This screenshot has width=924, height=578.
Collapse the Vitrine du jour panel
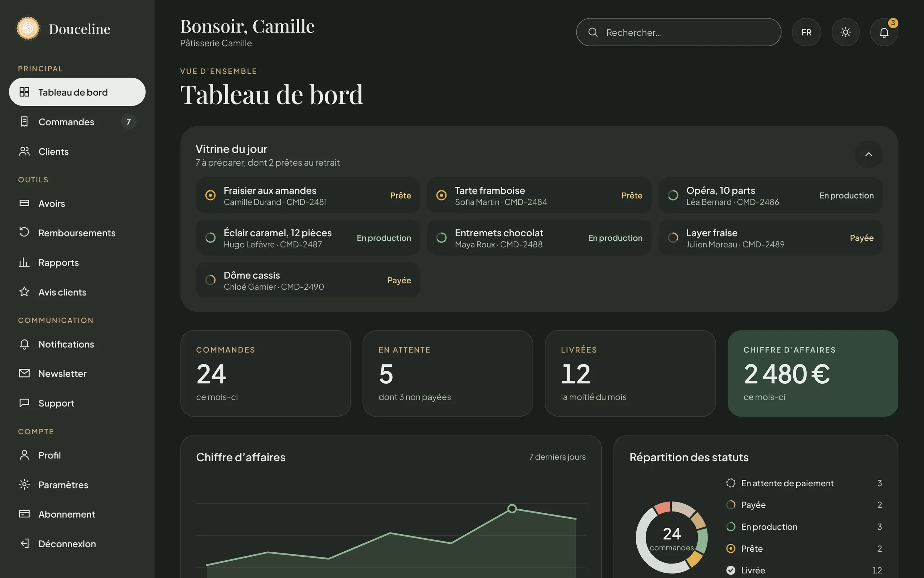[x=869, y=154]
